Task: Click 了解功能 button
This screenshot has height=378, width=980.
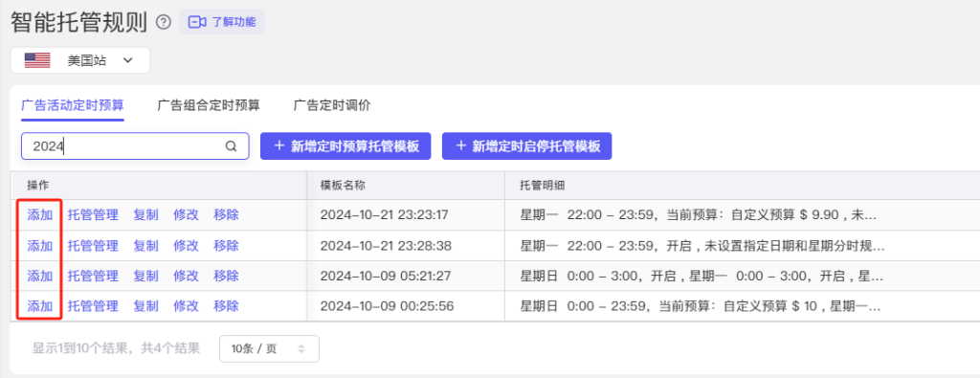Action: click(222, 23)
